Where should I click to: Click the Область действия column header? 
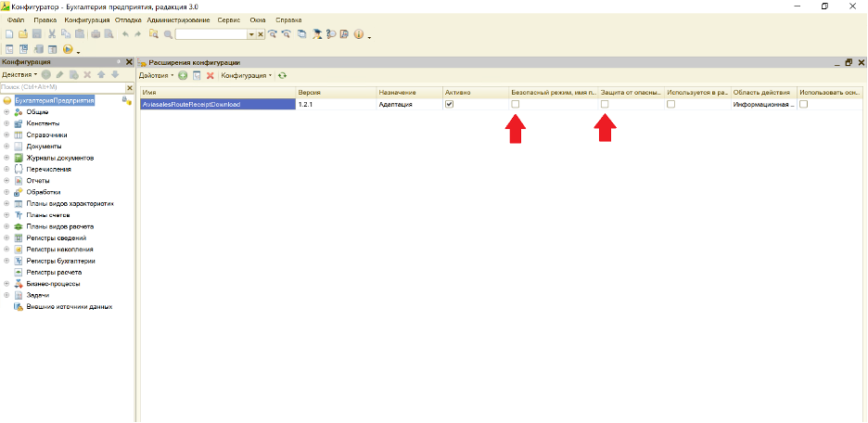[x=764, y=92]
